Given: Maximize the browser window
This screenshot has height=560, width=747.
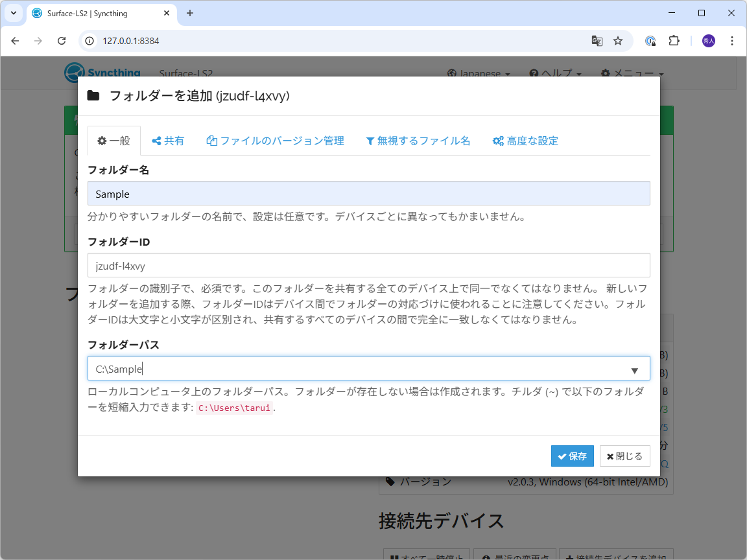Looking at the screenshot, I should tap(702, 14).
